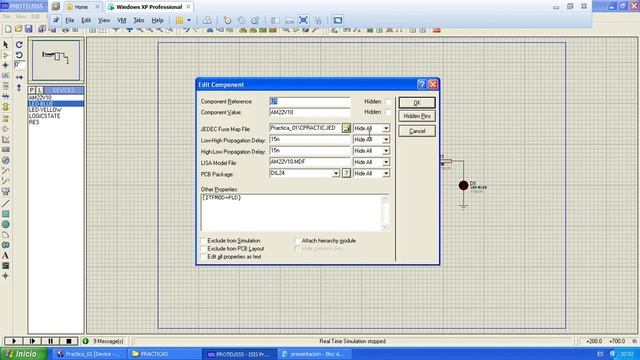This screenshot has height=360, width=640.
Task: Click the open design folder icon
Action: (18, 29)
